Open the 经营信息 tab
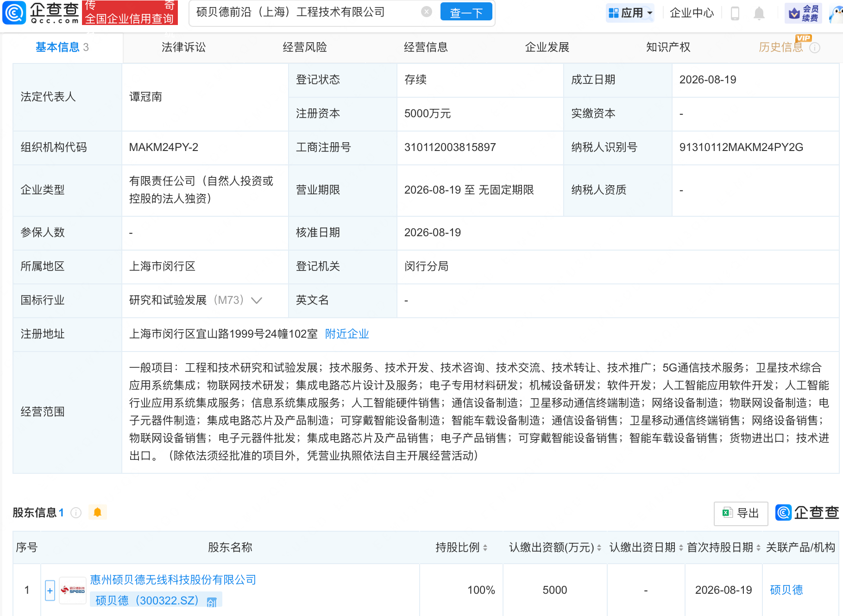843x616 pixels. pyautogui.click(x=426, y=47)
